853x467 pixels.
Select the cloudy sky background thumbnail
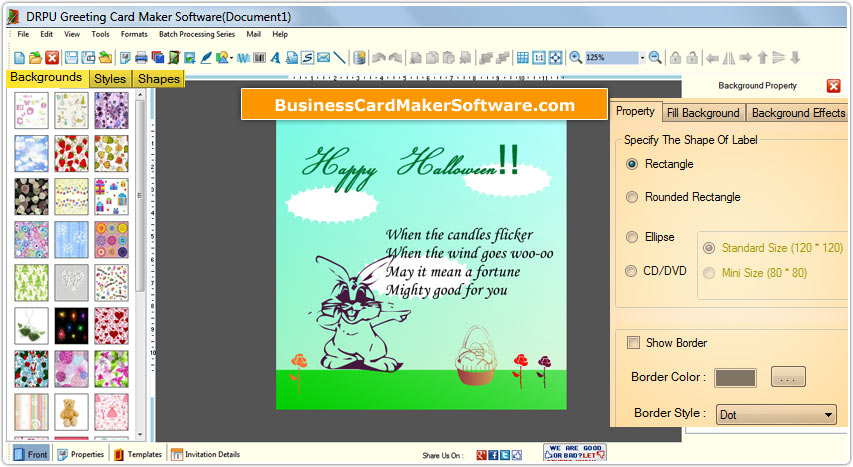31,154
